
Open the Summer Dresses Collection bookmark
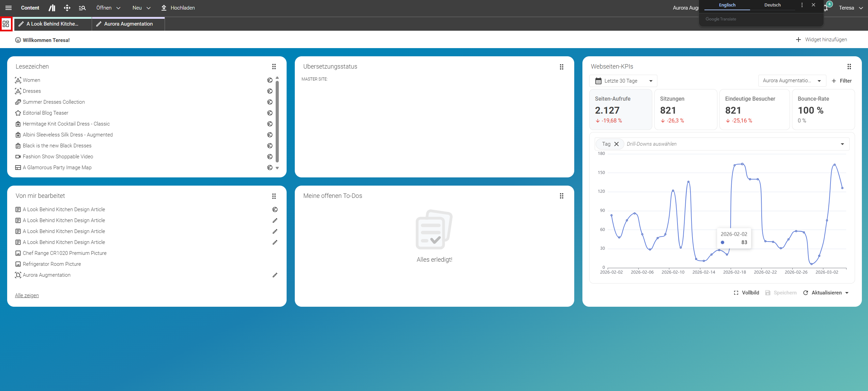click(x=54, y=102)
